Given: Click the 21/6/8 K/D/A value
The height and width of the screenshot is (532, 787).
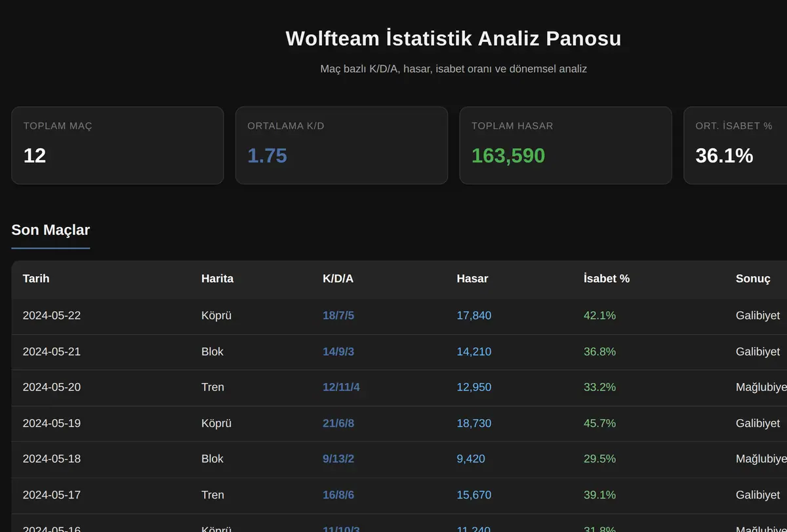Looking at the screenshot, I should click(x=338, y=423).
